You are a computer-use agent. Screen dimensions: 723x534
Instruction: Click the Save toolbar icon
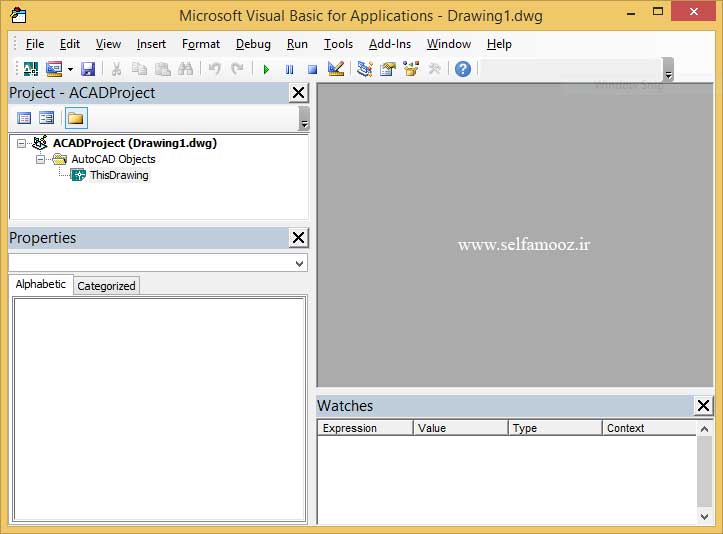click(88, 69)
